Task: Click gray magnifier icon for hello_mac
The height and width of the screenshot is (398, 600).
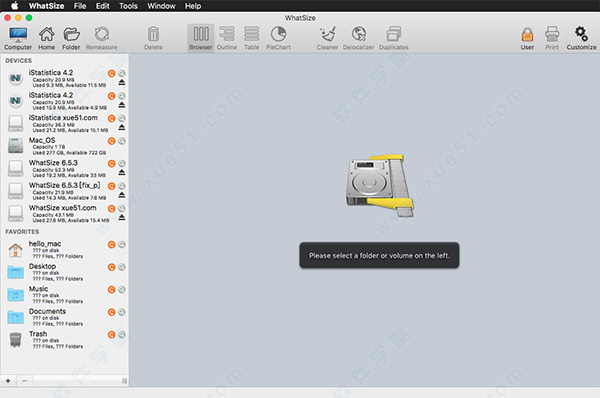Action: (x=122, y=244)
